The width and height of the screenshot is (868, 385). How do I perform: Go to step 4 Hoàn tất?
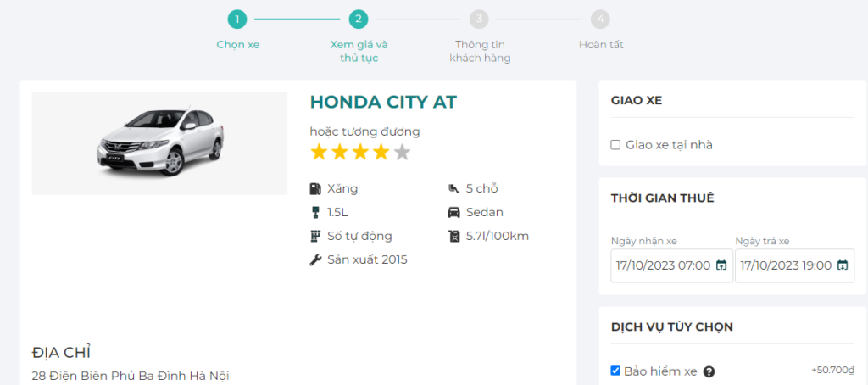pyautogui.click(x=600, y=19)
